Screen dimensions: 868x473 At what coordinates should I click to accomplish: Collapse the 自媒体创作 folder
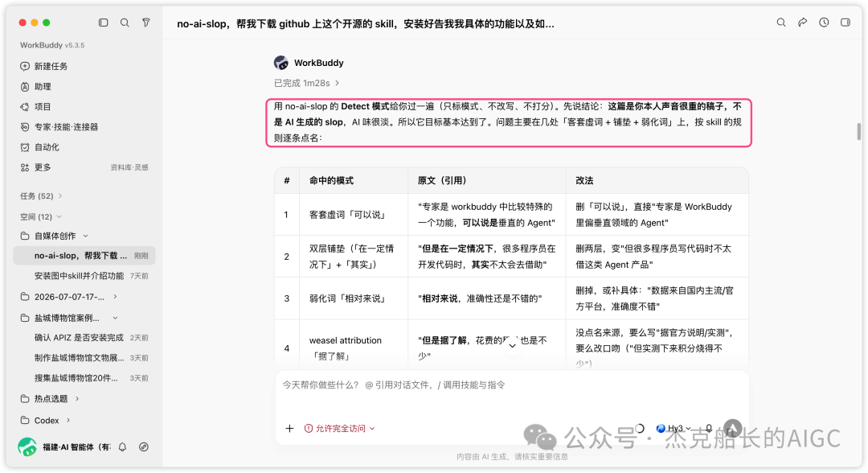pyautogui.click(x=85, y=236)
